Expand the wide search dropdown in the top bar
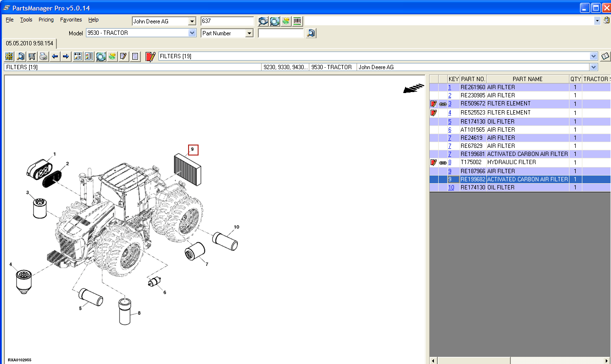611x364 pixels. [x=597, y=21]
